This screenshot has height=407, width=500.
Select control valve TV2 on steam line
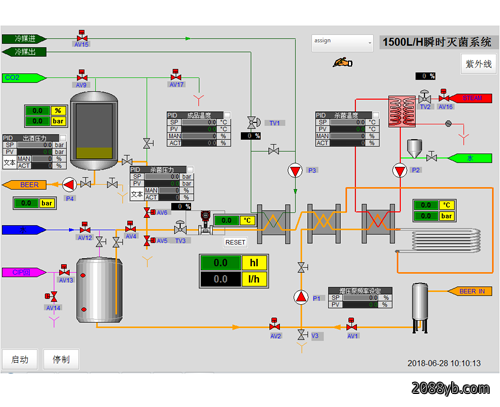click(x=424, y=96)
